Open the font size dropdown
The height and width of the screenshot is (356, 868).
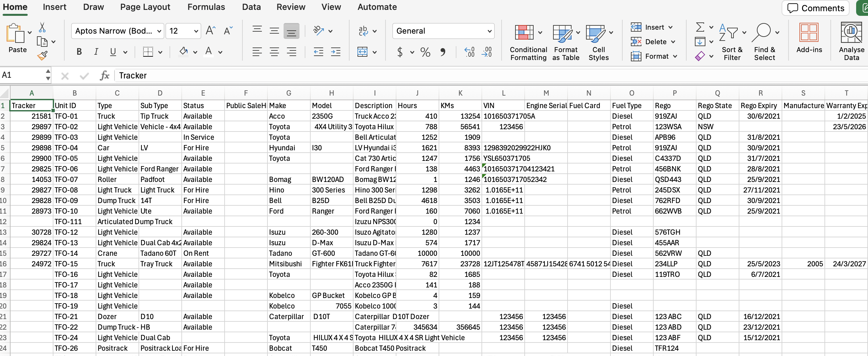tap(196, 31)
